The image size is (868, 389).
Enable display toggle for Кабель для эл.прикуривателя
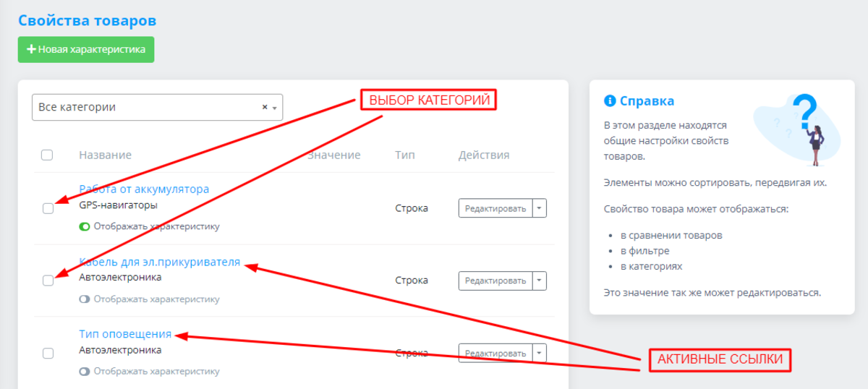[85, 299]
